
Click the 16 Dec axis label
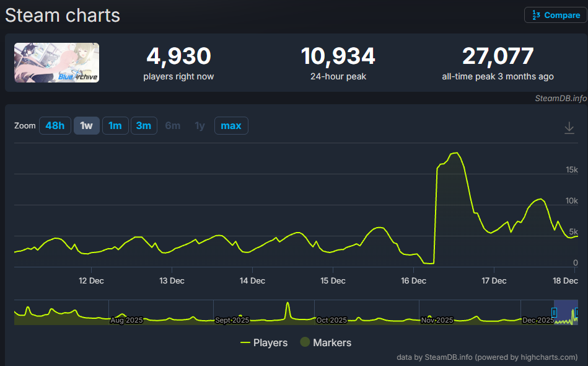click(413, 281)
